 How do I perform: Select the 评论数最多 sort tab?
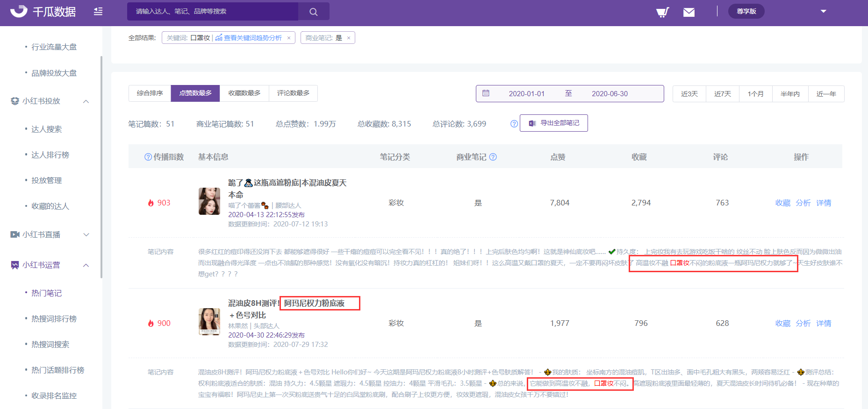click(x=293, y=93)
